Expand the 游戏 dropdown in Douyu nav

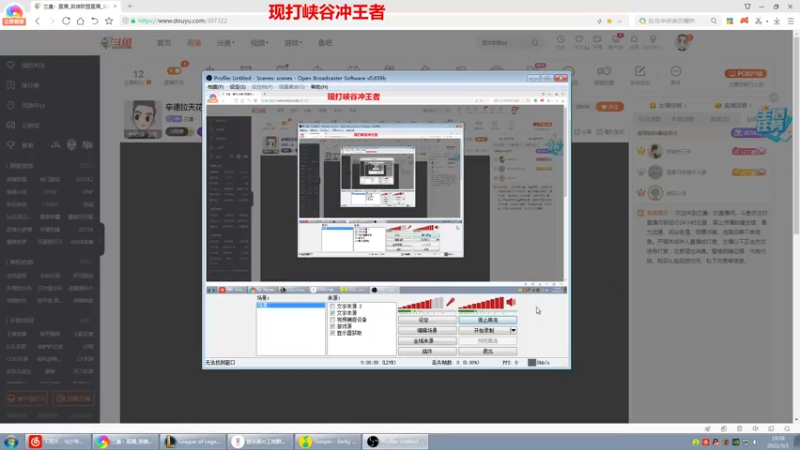(293, 43)
